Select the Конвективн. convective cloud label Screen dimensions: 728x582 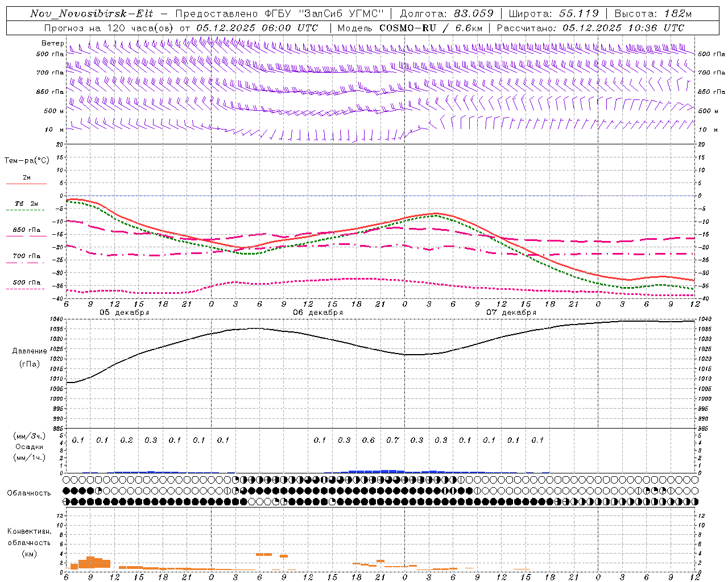tap(30, 531)
